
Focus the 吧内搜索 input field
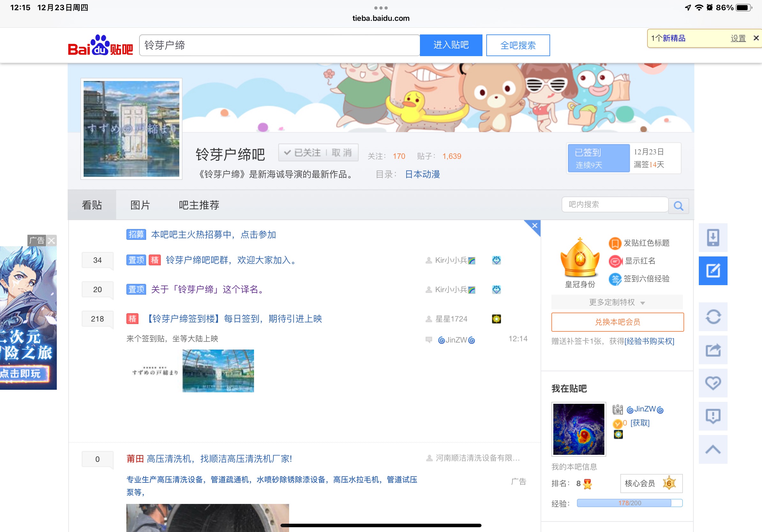(615, 204)
